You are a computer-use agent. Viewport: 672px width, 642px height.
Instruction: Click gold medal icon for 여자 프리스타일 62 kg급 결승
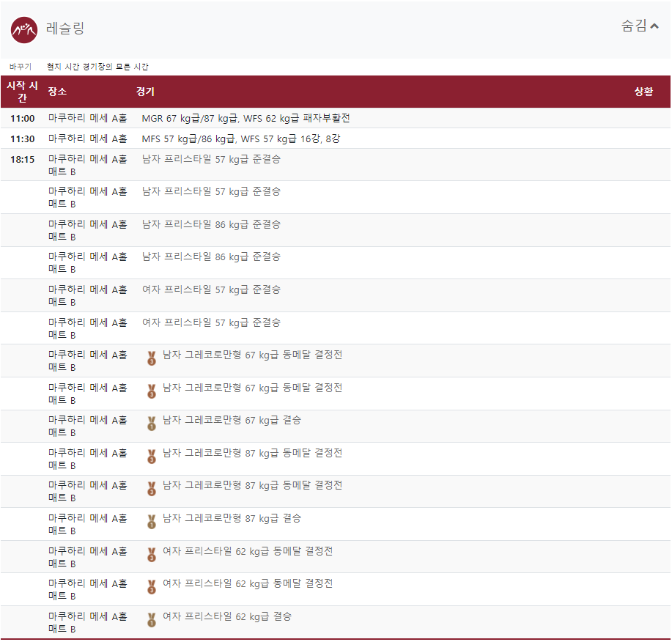click(x=152, y=620)
